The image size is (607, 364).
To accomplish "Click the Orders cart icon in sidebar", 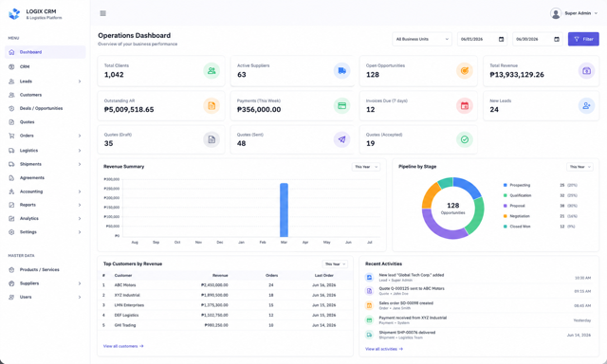I will (x=11, y=136).
